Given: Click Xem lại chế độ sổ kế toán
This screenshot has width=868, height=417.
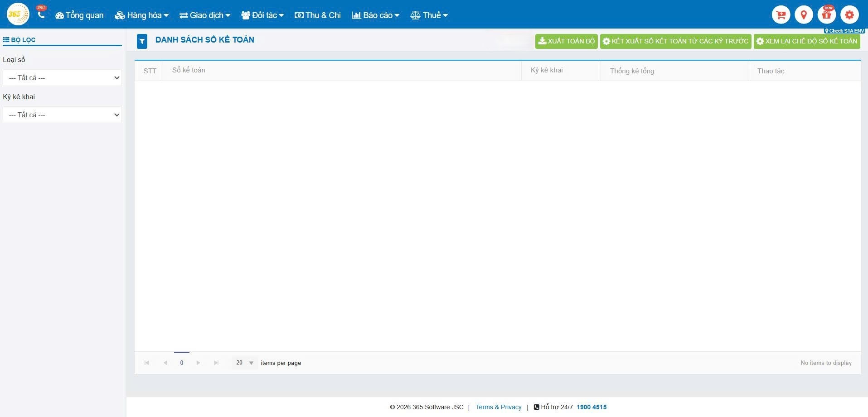Looking at the screenshot, I should coord(807,41).
